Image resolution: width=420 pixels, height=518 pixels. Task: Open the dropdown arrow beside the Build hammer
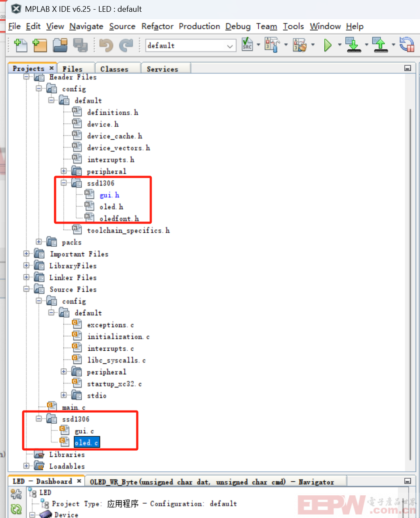coord(285,45)
